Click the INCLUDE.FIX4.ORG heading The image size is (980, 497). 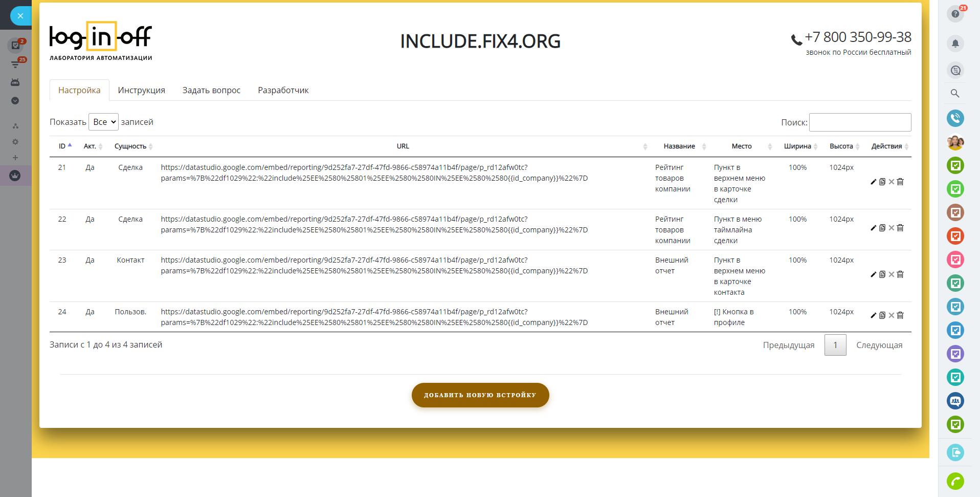coord(480,41)
